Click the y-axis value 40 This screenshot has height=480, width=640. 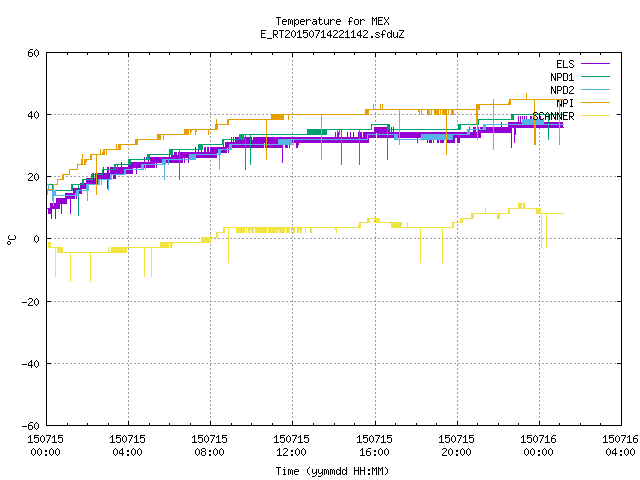pos(33,115)
